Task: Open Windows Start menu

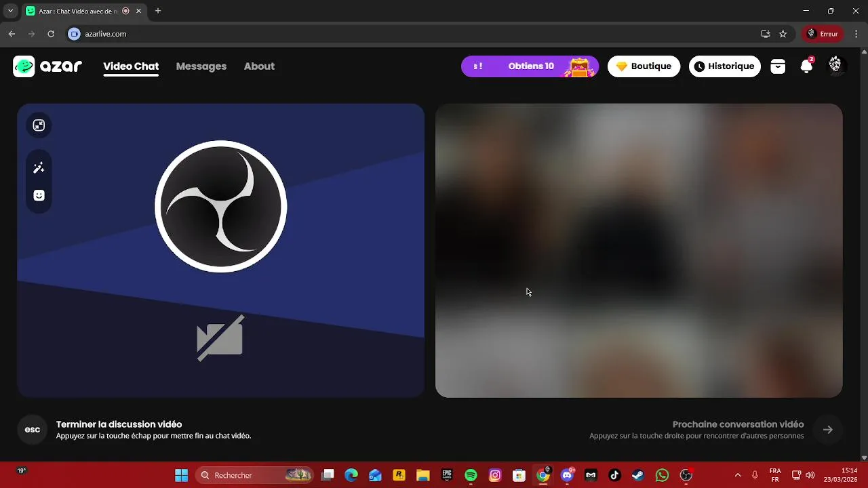Action: pos(181,475)
